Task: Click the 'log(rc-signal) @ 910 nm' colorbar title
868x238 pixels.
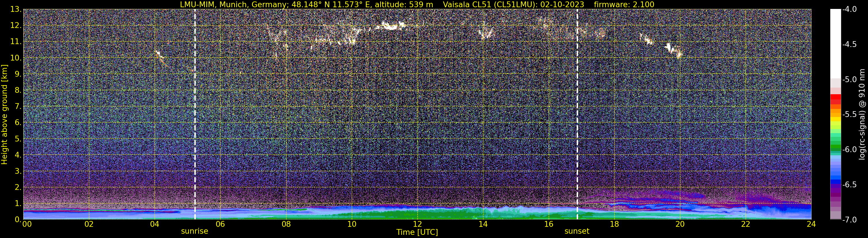Action: point(862,114)
